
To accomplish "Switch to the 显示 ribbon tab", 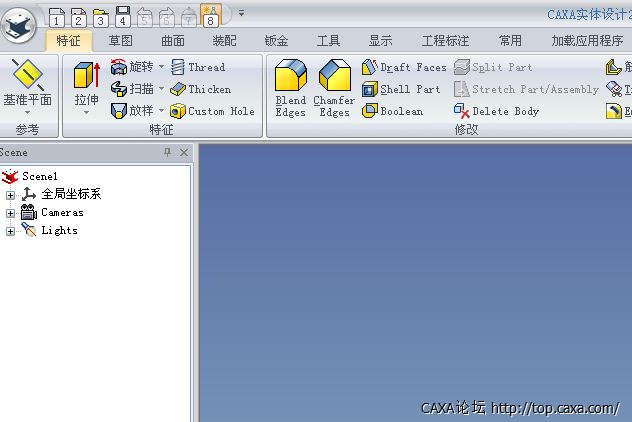I will pos(380,41).
